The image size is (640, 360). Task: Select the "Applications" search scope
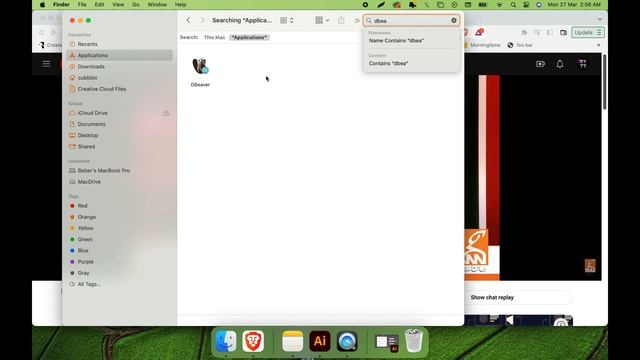(x=249, y=37)
